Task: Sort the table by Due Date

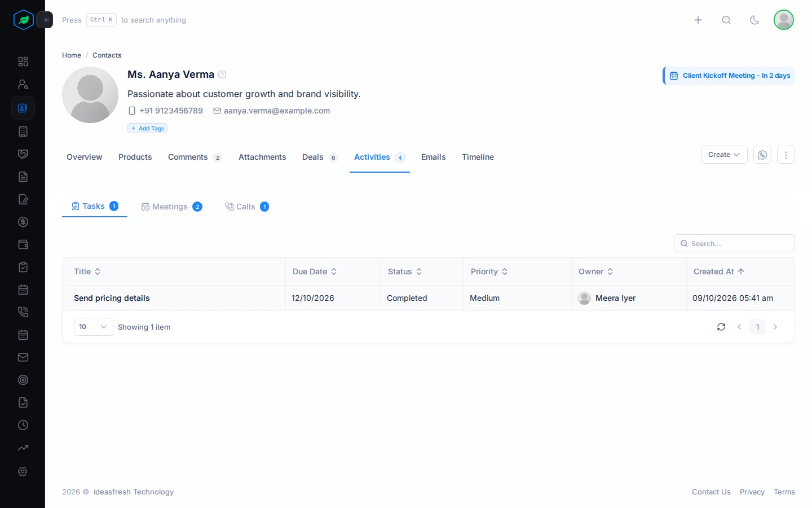Action: click(x=315, y=271)
